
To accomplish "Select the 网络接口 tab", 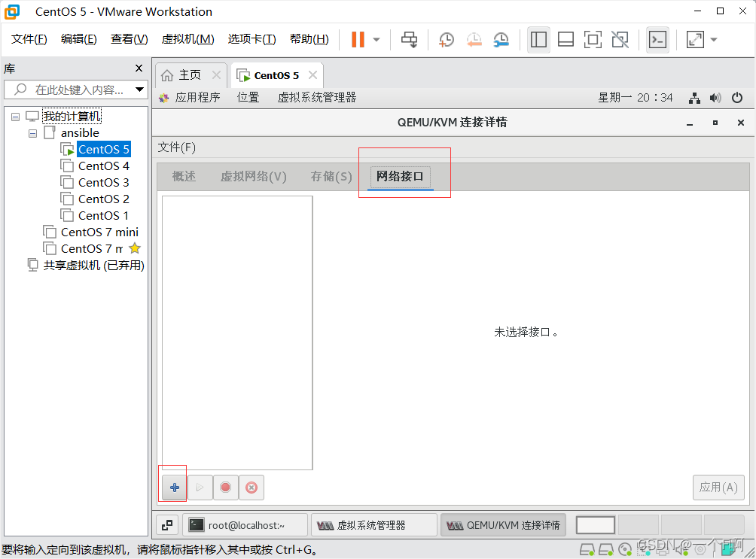I will click(400, 176).
